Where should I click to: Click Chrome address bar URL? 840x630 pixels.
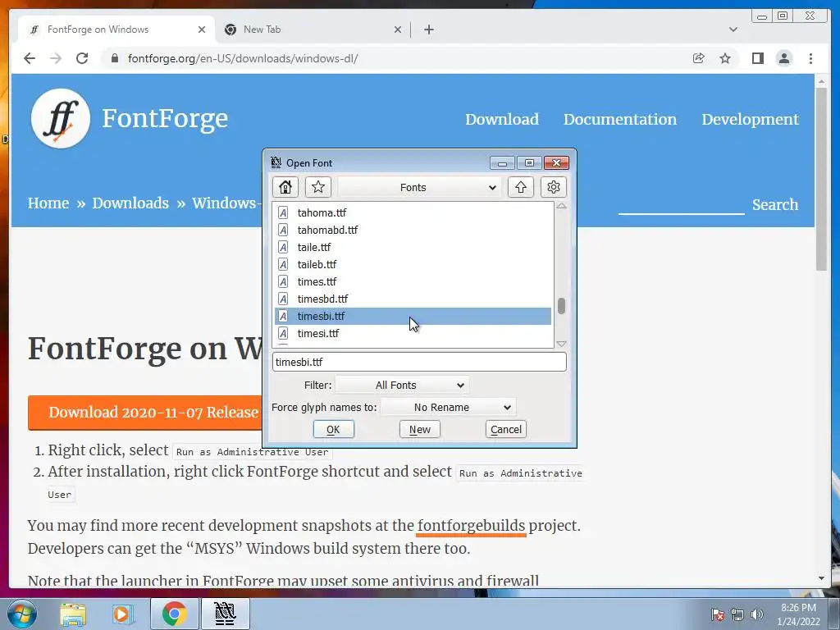pos(243,58)
